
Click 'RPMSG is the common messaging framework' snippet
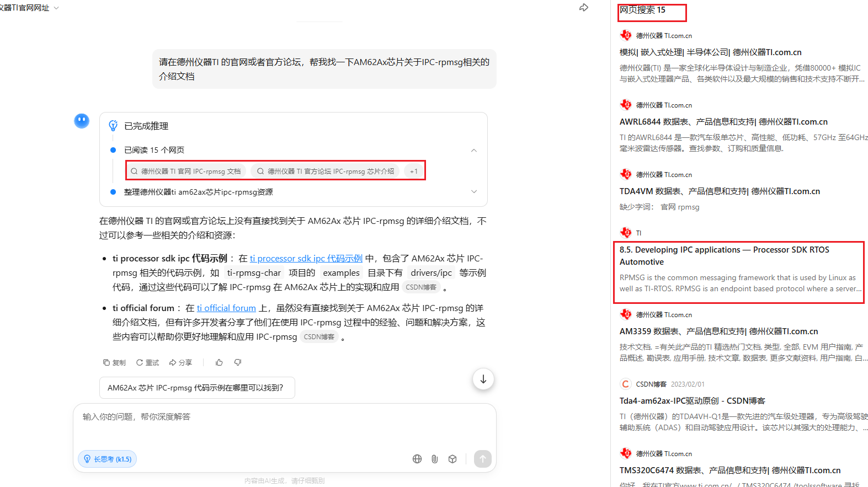(740, 283)
